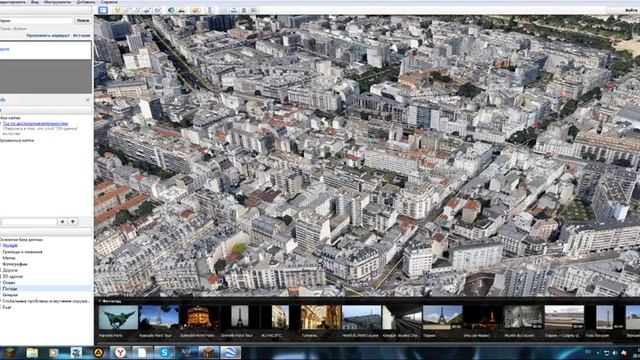Open the История search history link
Screen dimensions: 640x360
tap(82, 36)
